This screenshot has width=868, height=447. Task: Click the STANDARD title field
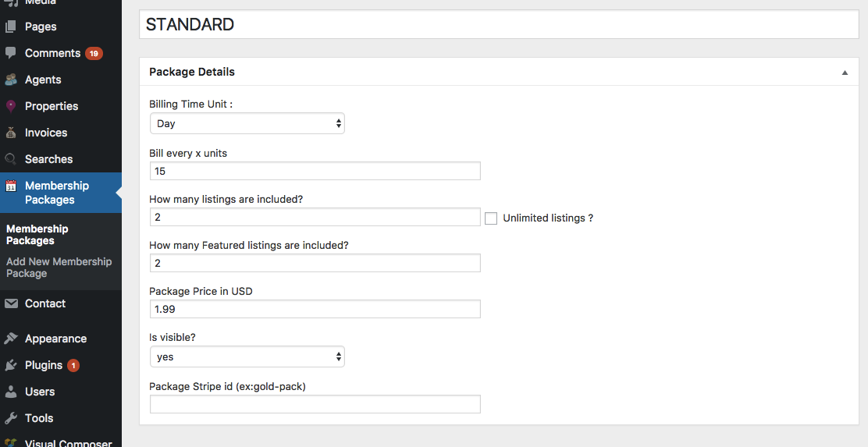499,24
